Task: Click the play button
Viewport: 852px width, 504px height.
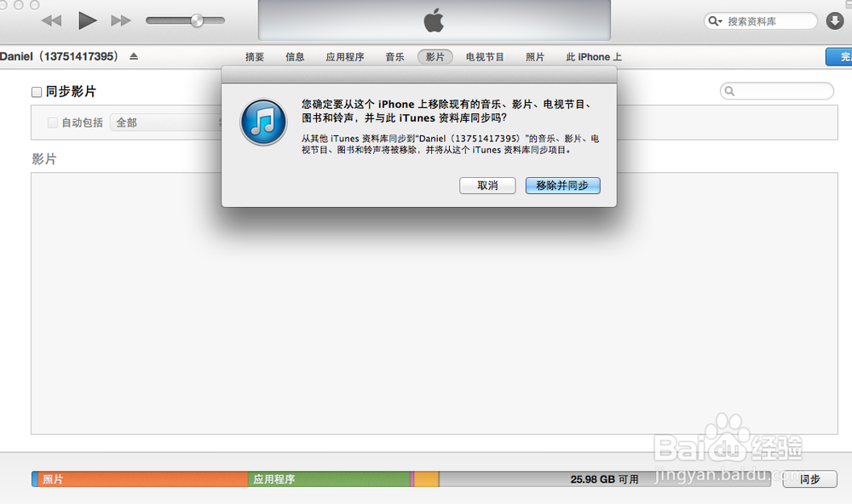Action: coord(87,20)
